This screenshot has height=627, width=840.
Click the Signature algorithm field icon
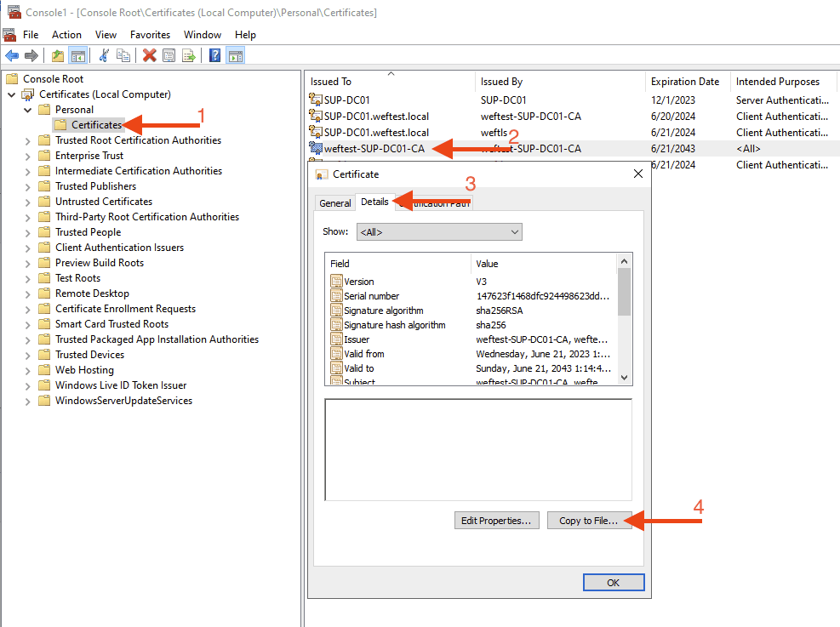click(x=336, y=310)
